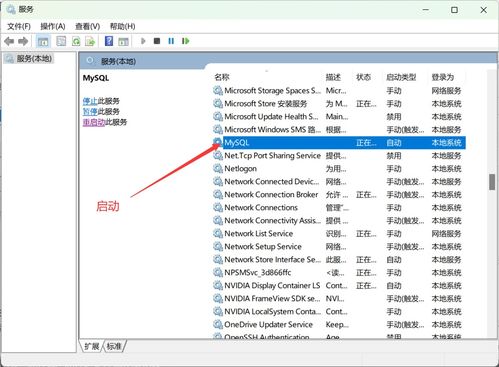This screenshot has width=499, height=367.
Task: Click the 禁用 startup type for Net.Tcp Port Sharing
Action: (394, 156)
